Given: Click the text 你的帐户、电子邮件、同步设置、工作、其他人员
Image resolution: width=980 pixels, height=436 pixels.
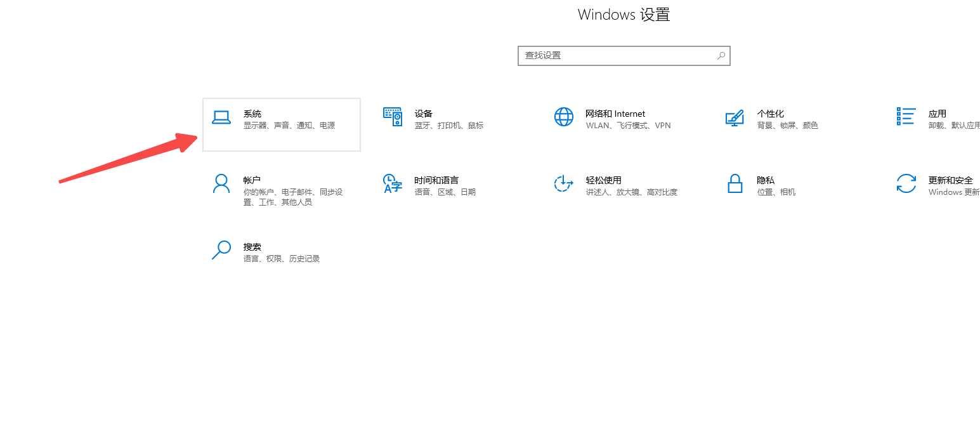Looking at the screenshot, I should coord(293,197).
